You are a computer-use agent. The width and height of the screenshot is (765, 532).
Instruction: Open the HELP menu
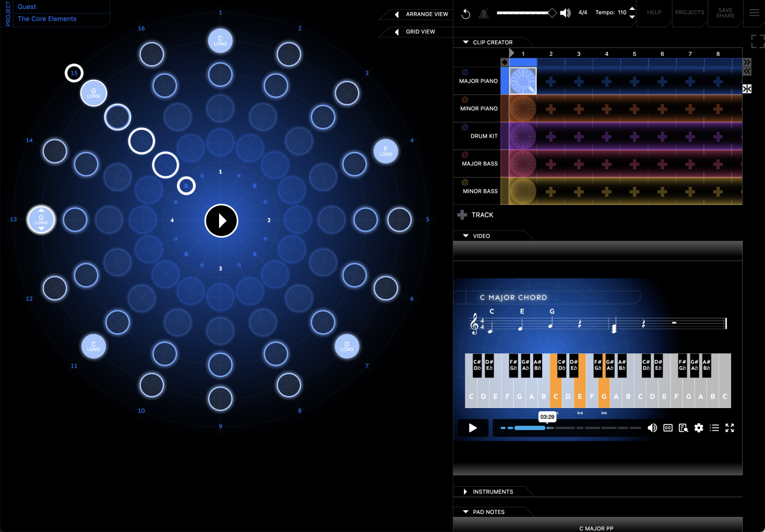pyautogui.click(x=654, y=13)
